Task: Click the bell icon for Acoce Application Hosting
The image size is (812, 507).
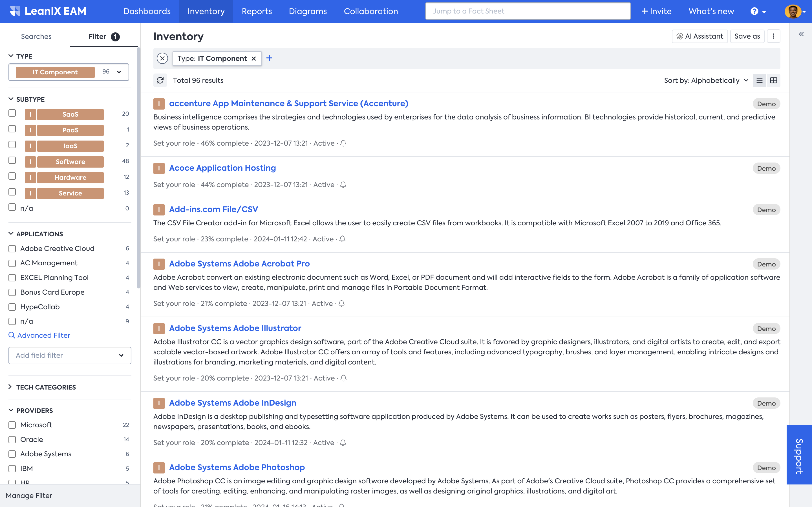Action: (343, 185)
